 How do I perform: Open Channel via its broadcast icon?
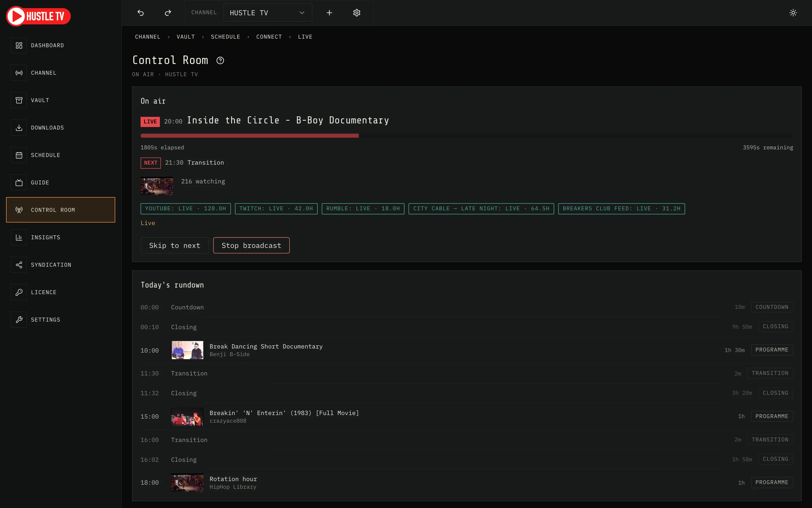pos(19,73)
